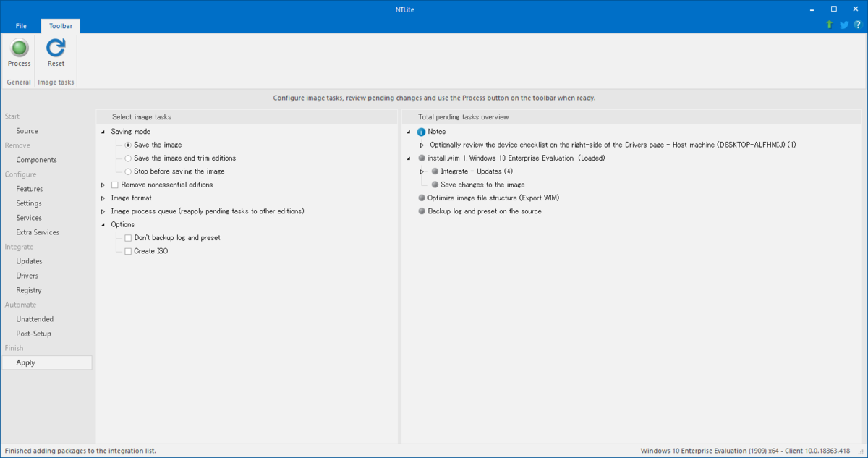The width and height of the screenshot is (868, 458).
Task: Select the Save changes to the image row
Action: (482, 185)
